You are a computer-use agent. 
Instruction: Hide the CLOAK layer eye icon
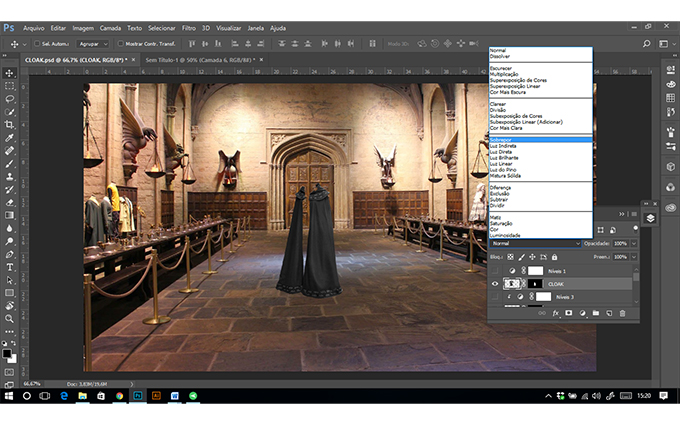(495, 284)
